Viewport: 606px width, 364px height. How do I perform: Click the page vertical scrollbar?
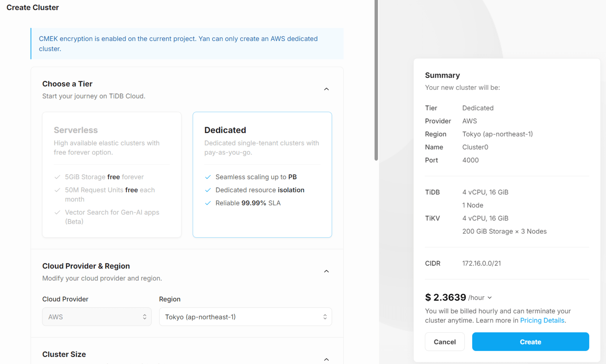pyautogui.click(x=376, y=80)
